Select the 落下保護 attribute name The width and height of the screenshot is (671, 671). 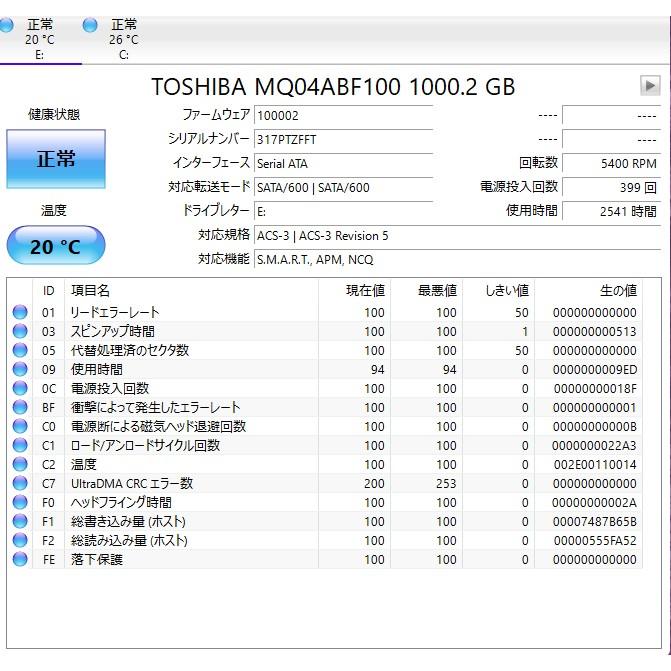click(x=97, y=559)
